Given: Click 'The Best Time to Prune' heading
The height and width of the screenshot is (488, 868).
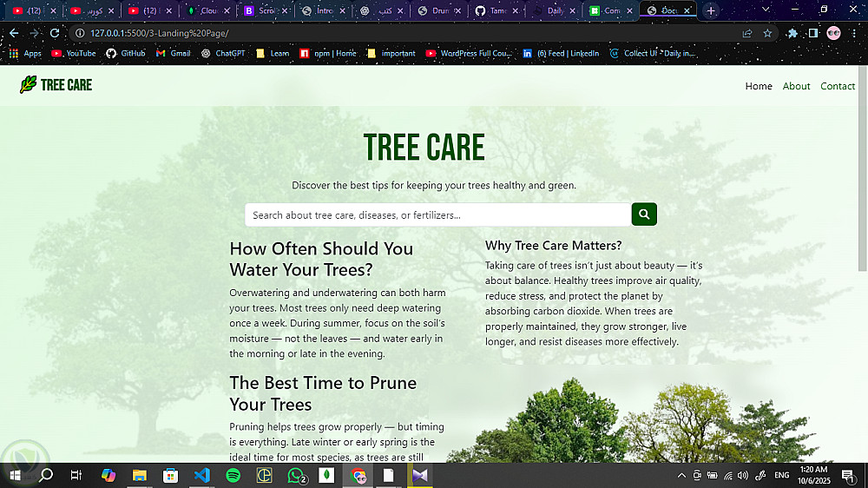Looking at the screenshot, I should tap(323, 393).
